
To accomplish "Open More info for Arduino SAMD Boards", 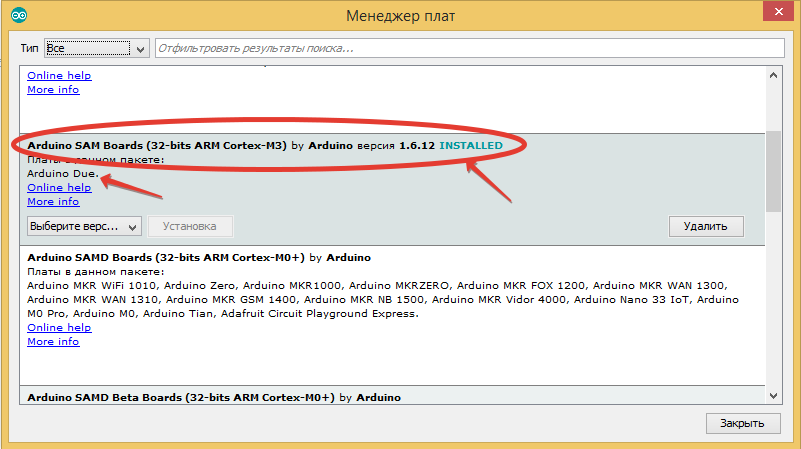I will click(x=53, y=342).
